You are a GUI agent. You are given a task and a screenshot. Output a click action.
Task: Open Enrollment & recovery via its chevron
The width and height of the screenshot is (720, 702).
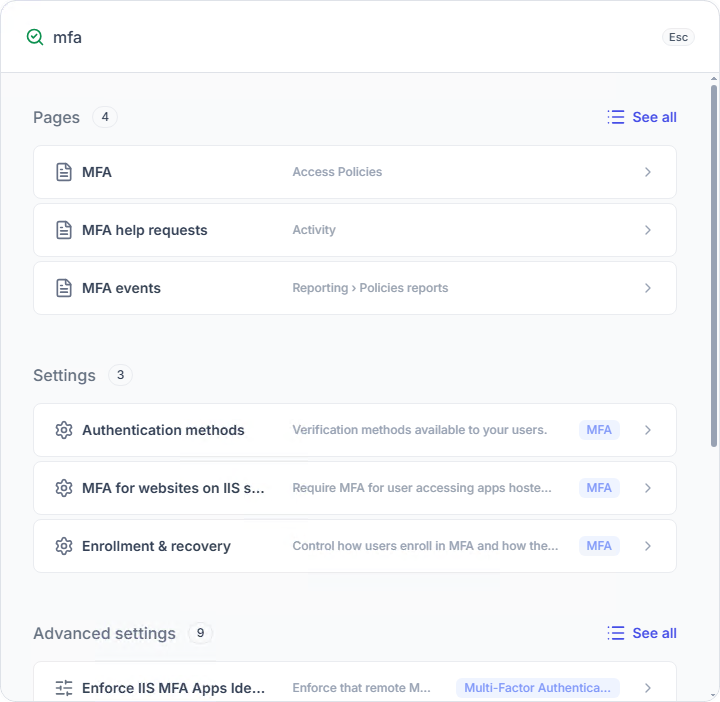pyautogui.click(x=648, y=546)
